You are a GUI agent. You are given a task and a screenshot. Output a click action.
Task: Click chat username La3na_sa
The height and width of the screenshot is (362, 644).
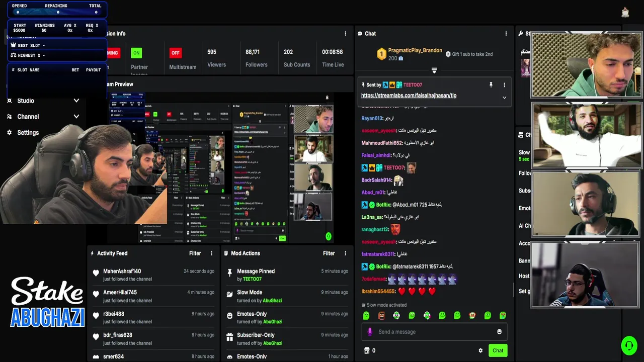pyautogui.click(x=371, y=217)
